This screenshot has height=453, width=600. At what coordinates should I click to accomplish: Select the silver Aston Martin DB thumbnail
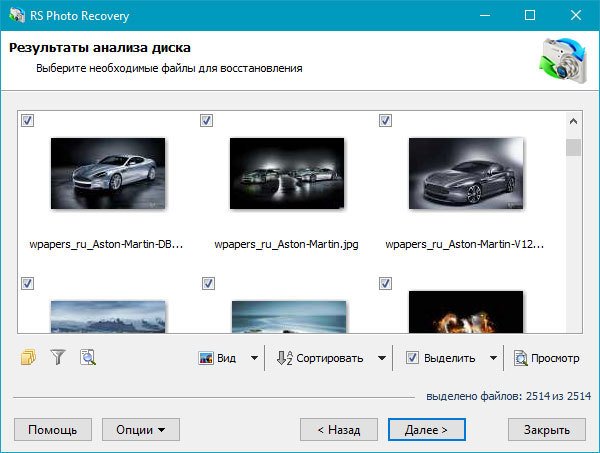click(x=108, y=173)
